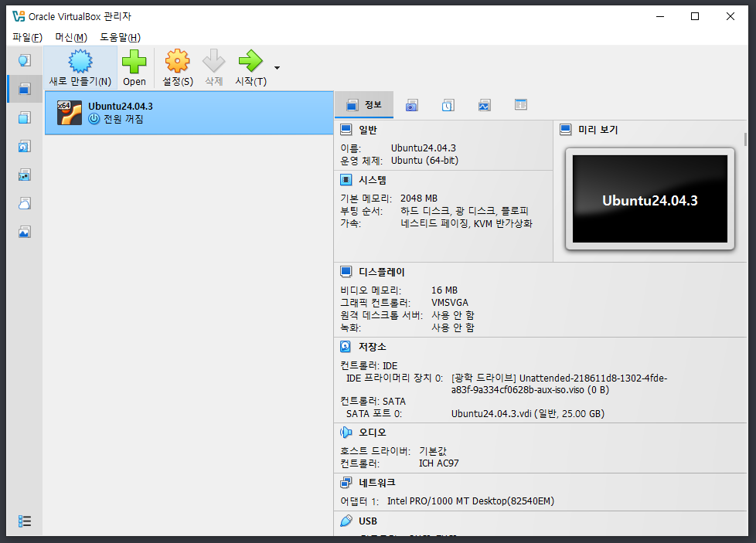Click the 이름 value Ubuntu24.04.3

pyautogui.click(x=424, y=148)
